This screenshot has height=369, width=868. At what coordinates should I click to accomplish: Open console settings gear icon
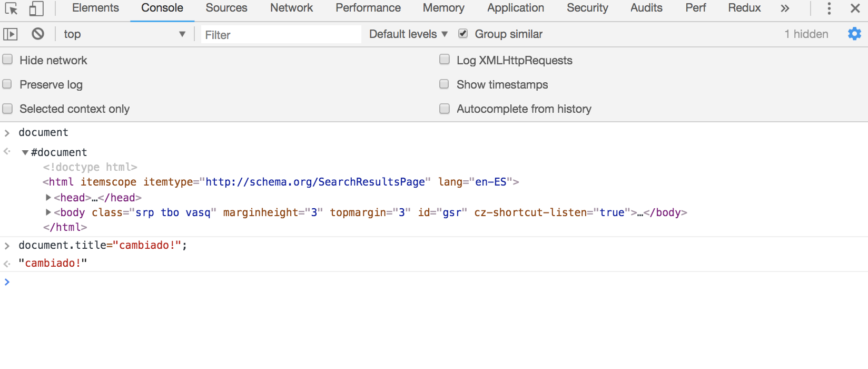tap(854, 34)
